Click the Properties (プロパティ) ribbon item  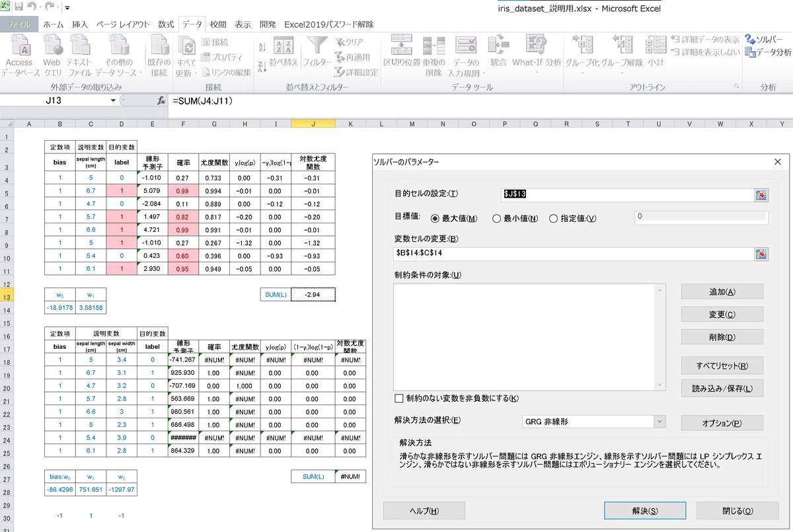coord(222,57)
